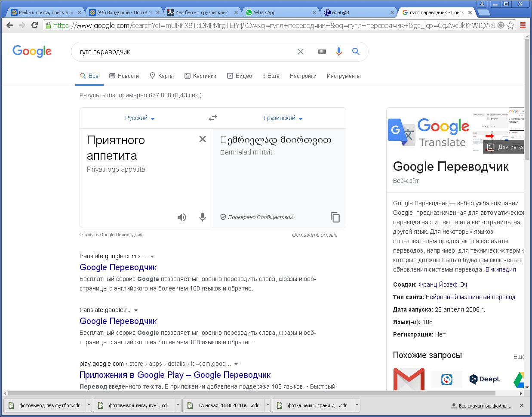The width and height of the screenshot is (532, 417).
Task: Open virtual keyboard icon in search box
Action: 322,52
